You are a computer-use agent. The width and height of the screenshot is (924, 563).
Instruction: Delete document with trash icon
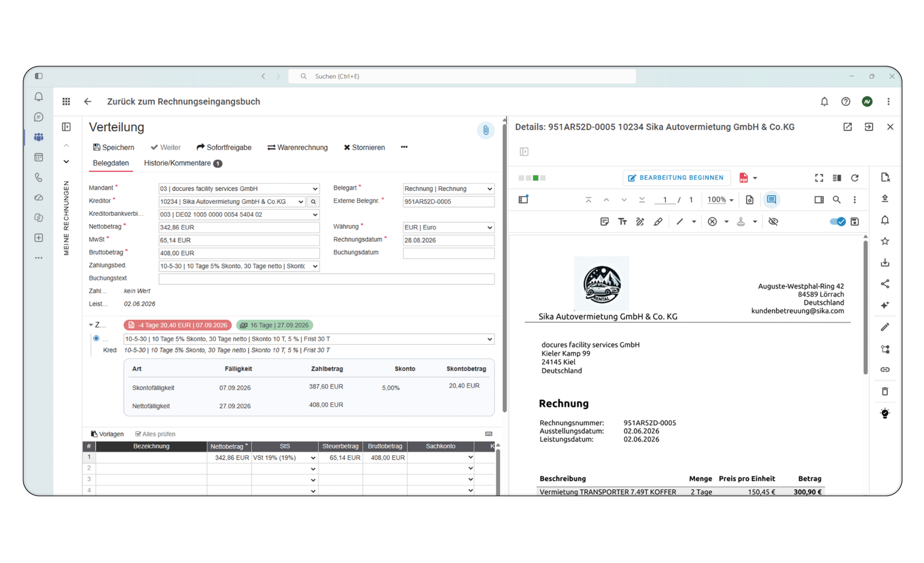pos(885,392)
